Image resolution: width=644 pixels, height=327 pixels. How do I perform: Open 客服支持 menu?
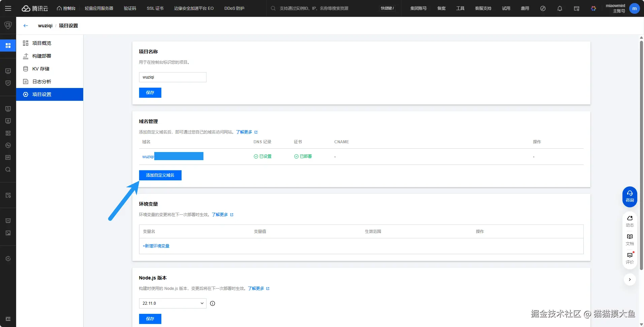pyautogui.click(x=483, y=8)
